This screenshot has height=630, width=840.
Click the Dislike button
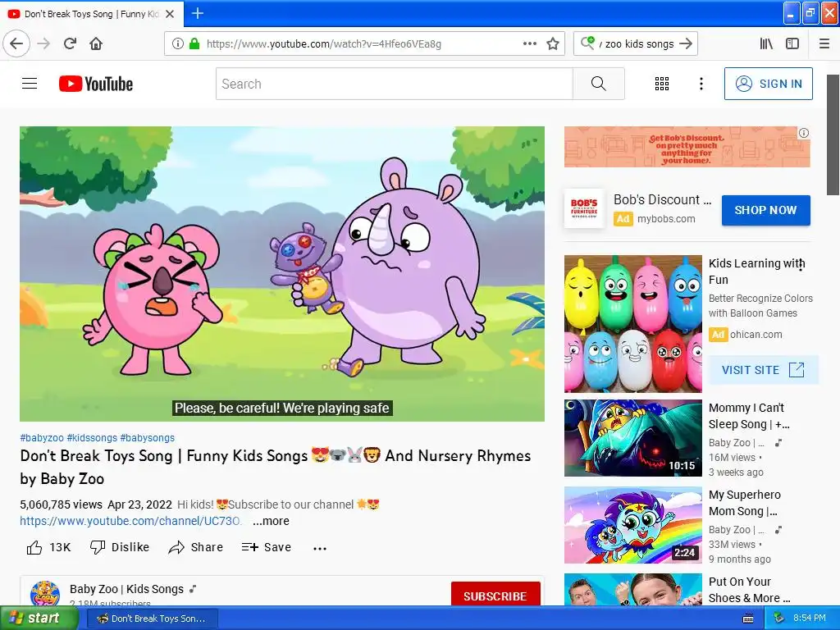[x=120, y=547]
